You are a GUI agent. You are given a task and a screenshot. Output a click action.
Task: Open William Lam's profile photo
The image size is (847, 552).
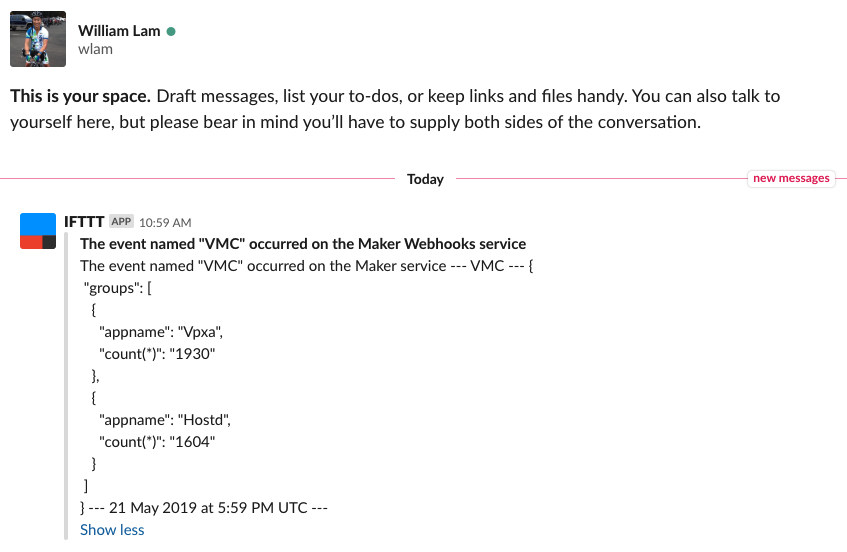[38, 40]
